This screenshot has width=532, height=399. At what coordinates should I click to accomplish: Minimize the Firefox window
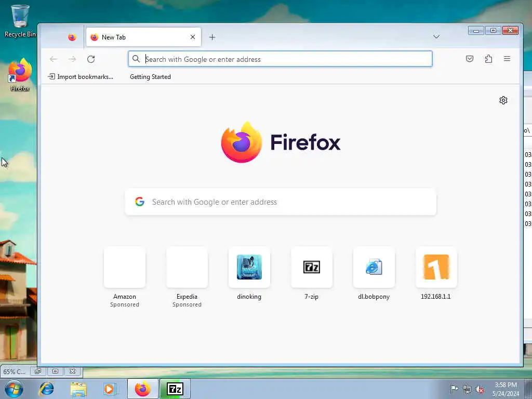coord(476,31)
